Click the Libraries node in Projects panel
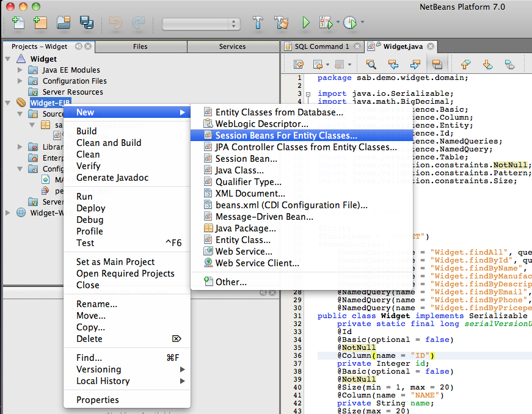 (x=37, y=147)
